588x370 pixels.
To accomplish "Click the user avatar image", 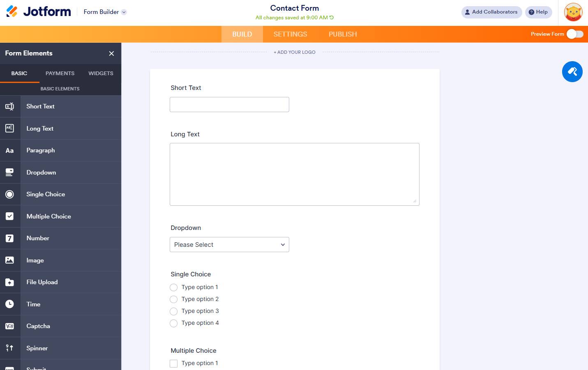I will (573, 12).
